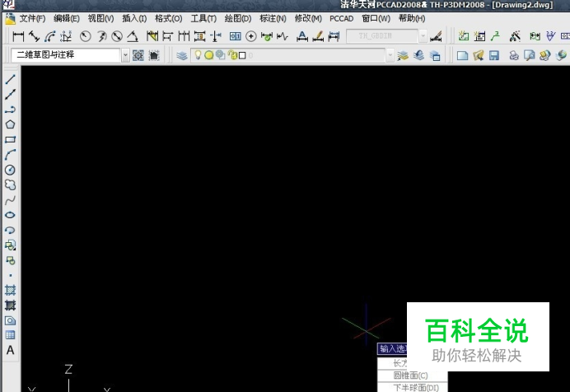Select the Gradient tool

[x=10, y=306]
